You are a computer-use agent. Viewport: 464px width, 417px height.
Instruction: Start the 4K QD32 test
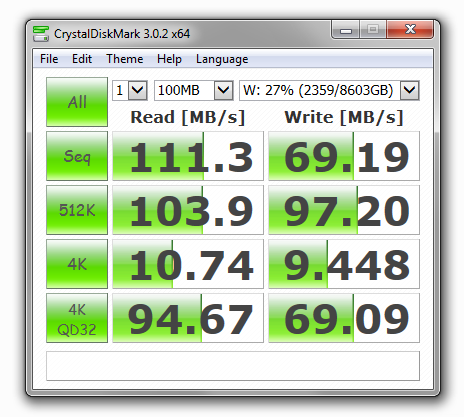(77, 318)
